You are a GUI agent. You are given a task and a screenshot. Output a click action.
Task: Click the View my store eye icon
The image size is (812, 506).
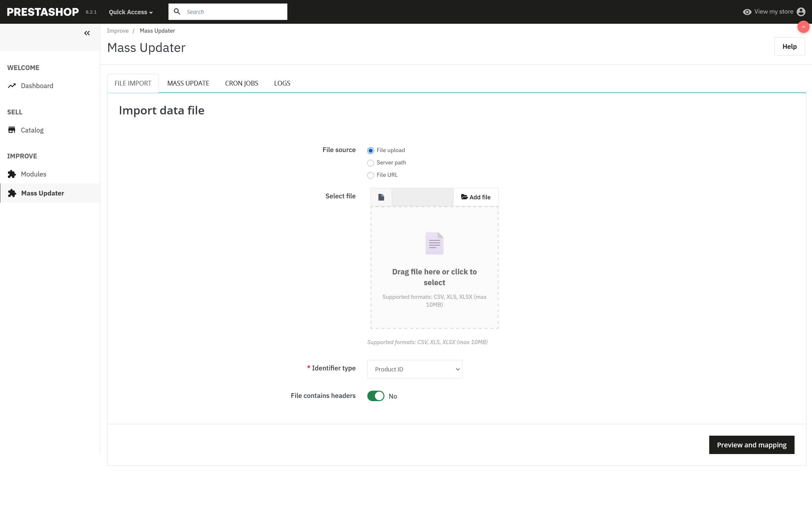[748, 11]
